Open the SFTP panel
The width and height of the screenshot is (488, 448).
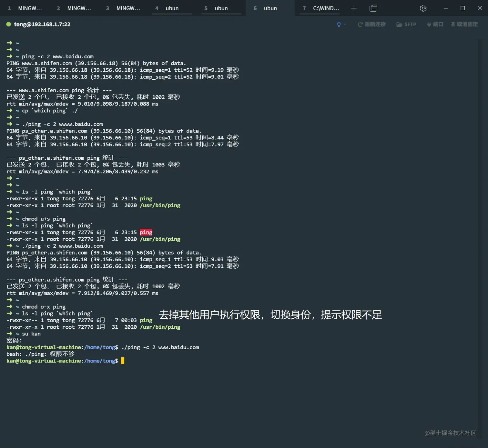pyautogui.click(x=406, y=25)
